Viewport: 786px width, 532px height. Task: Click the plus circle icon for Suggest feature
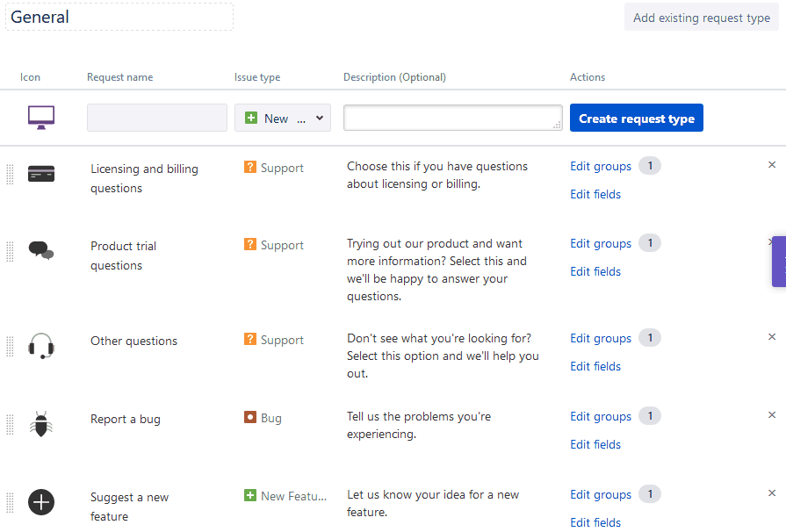41,502
